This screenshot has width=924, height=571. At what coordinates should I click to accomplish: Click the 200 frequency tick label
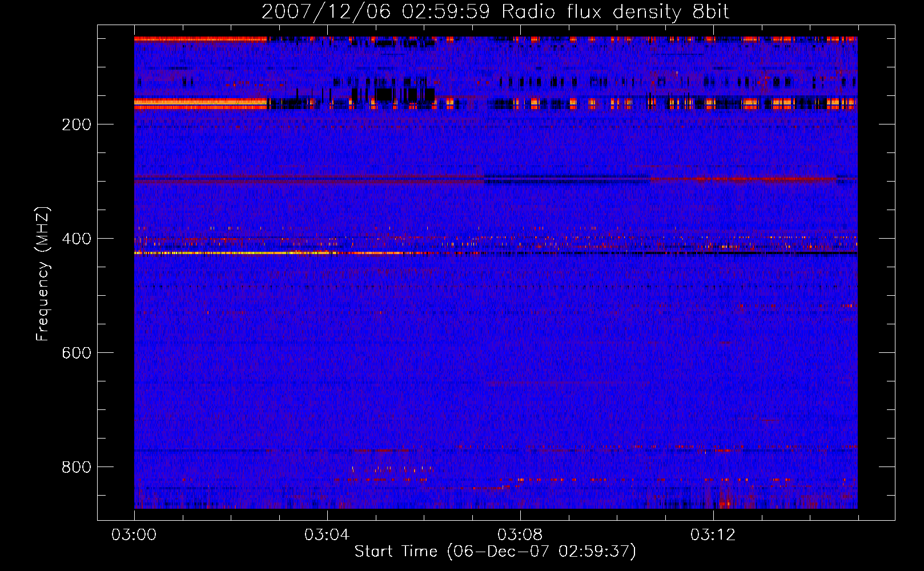(76, 124)
